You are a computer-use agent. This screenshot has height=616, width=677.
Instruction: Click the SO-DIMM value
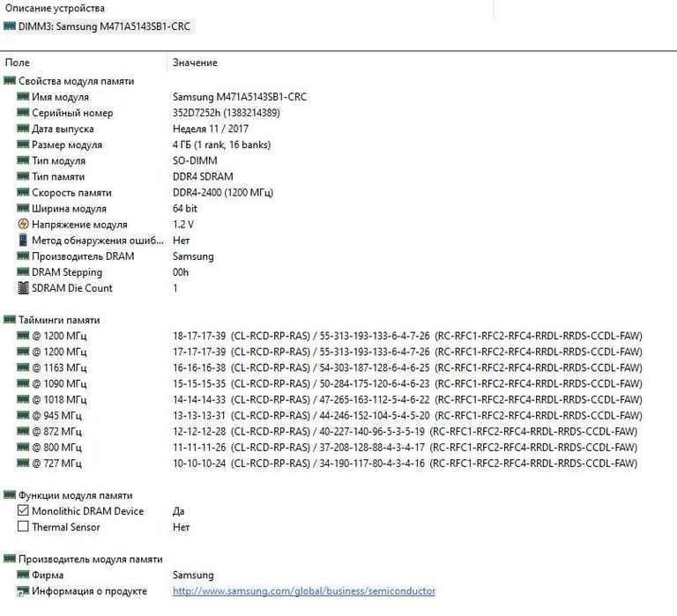pos(195,160)
